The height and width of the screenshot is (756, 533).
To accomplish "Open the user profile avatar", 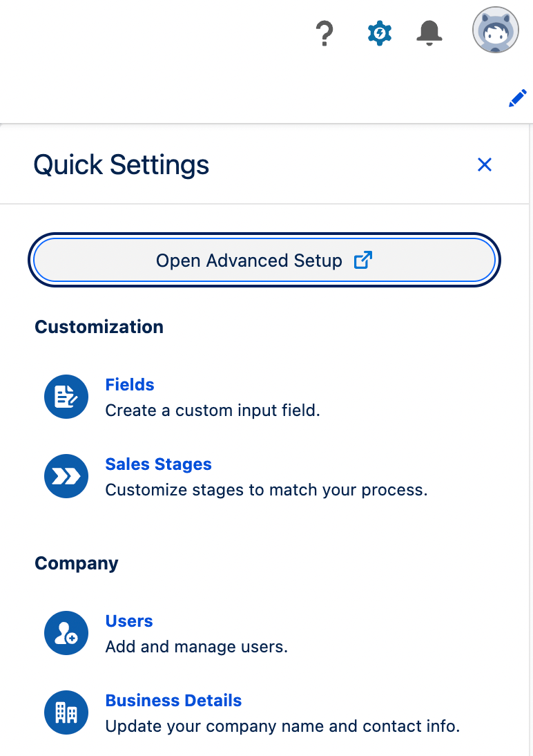I will [x=495, y=31].
